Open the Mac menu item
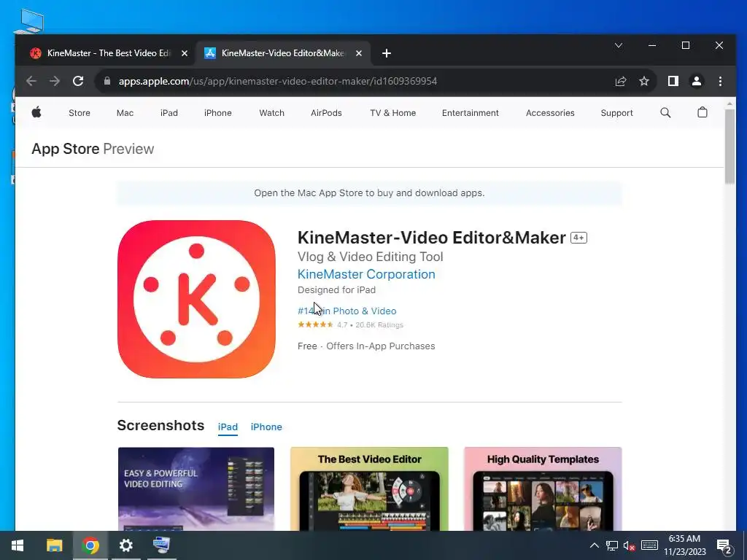Screen dimensions: 747x560 pos(125,113)
